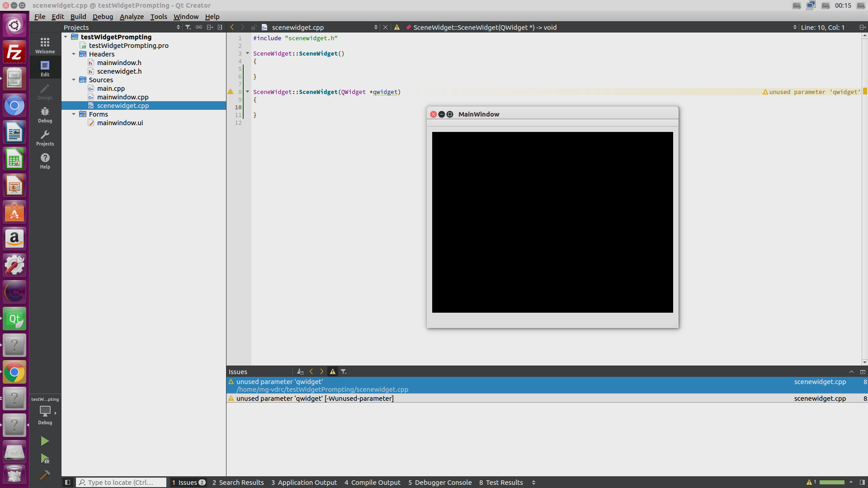Open the Build menu
Image resolution: width=868 pixels, height=488 pixels.
click(78, 16)
